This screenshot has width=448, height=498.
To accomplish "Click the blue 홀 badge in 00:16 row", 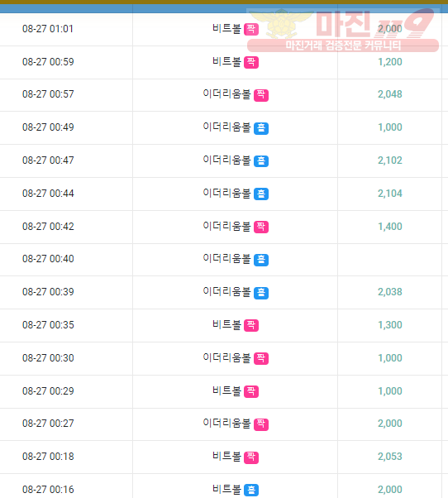I will click(251, 490).
